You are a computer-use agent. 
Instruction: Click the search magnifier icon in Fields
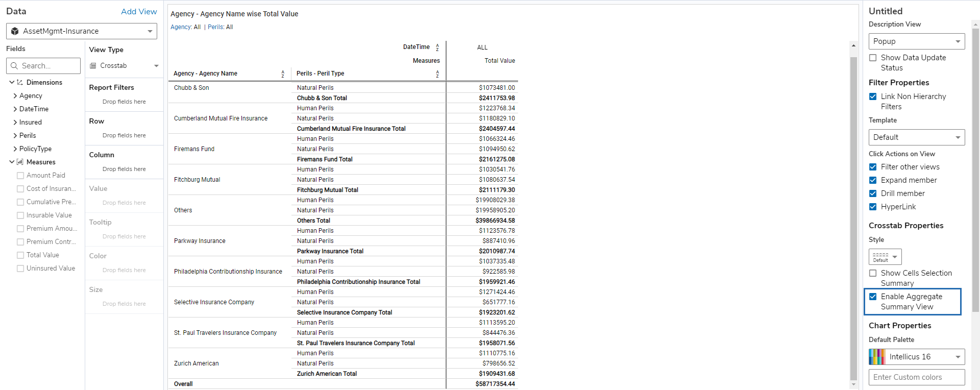point(14,66)
